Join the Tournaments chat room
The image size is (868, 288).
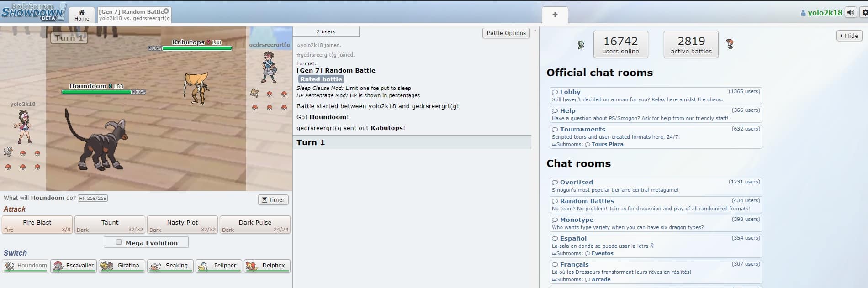click(x=656, y=136)
